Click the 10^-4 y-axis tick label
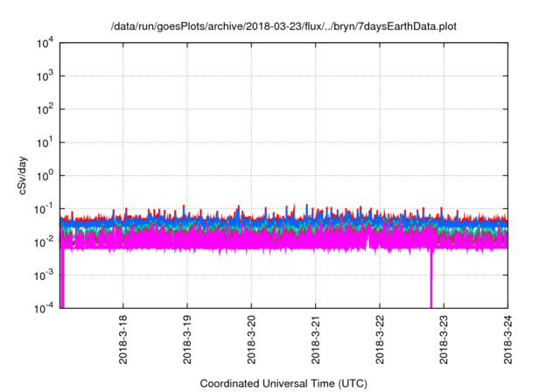560x392 pixels. click(x=44, y=308)
